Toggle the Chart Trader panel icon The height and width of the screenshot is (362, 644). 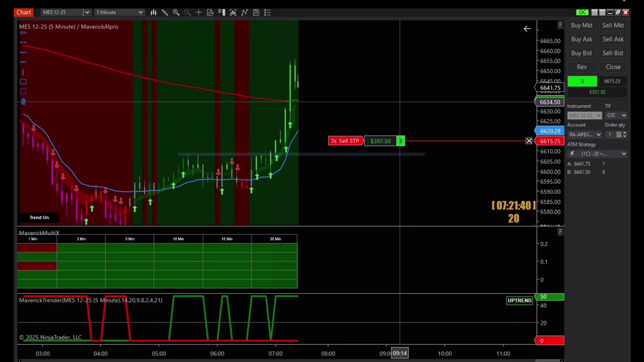[221, 12]
